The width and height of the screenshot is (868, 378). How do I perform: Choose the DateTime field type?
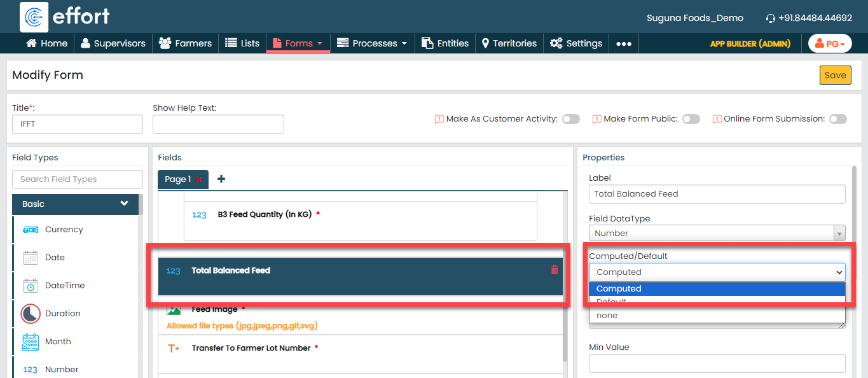[64, 286]
